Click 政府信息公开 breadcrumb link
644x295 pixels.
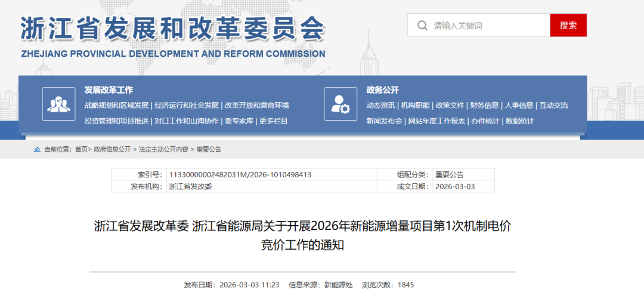[113, 149]
